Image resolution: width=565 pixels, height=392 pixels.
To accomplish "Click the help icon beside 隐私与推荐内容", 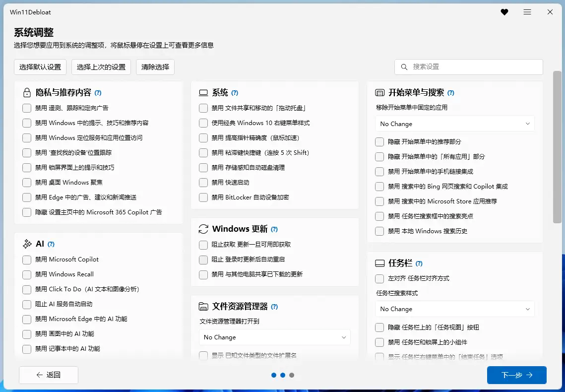I will (x=98, y=93).
